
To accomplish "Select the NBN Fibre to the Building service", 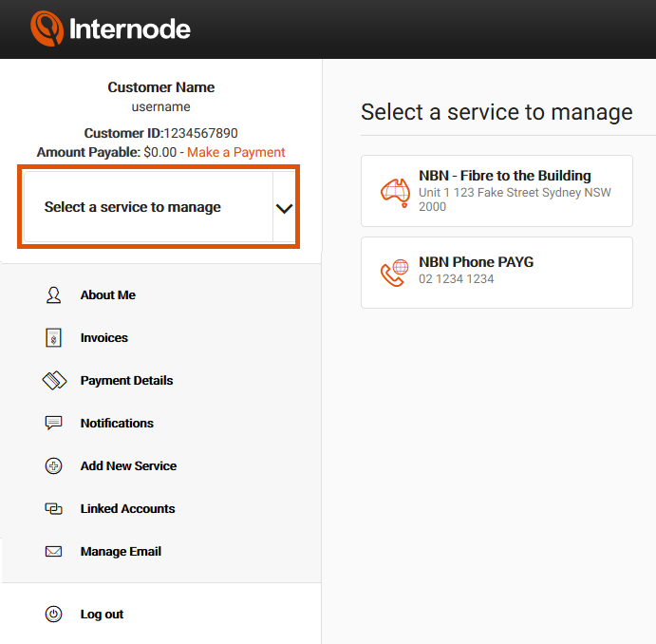I will (x=497, y=191).
